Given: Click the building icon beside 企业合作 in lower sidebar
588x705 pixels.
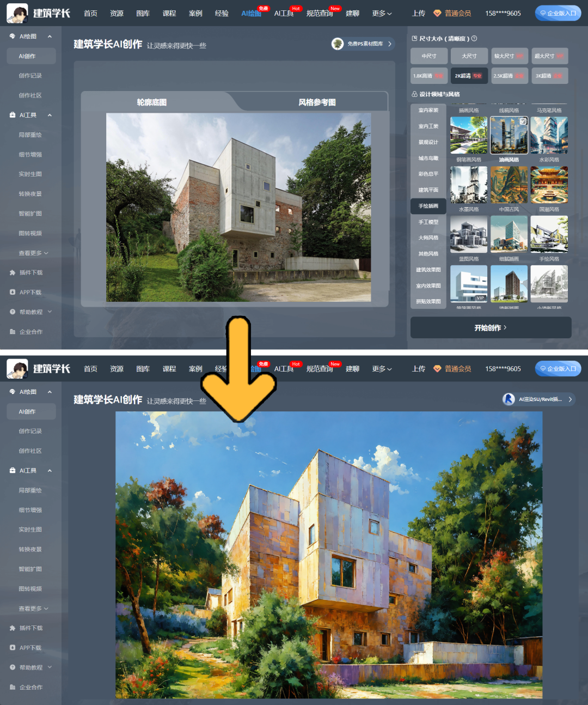Looking at the screenshot, I should pos(13,687).
